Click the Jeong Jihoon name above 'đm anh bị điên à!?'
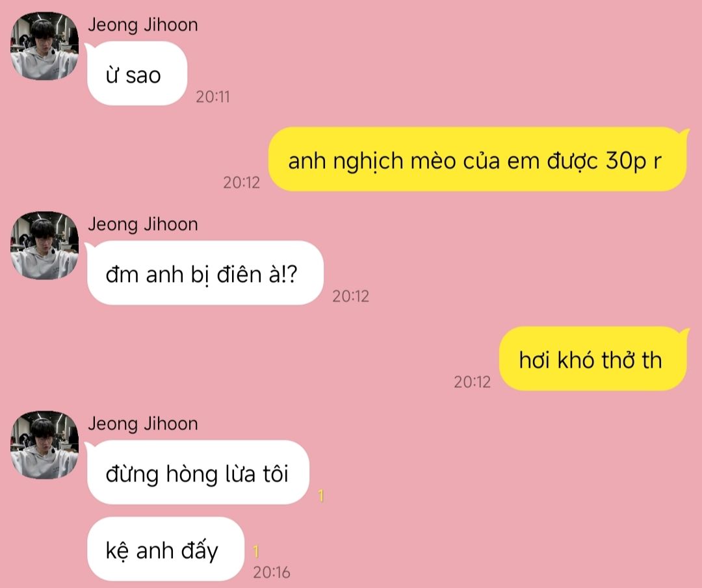The height and width of the screenshot is (588, 702). [x=143, y=224]
